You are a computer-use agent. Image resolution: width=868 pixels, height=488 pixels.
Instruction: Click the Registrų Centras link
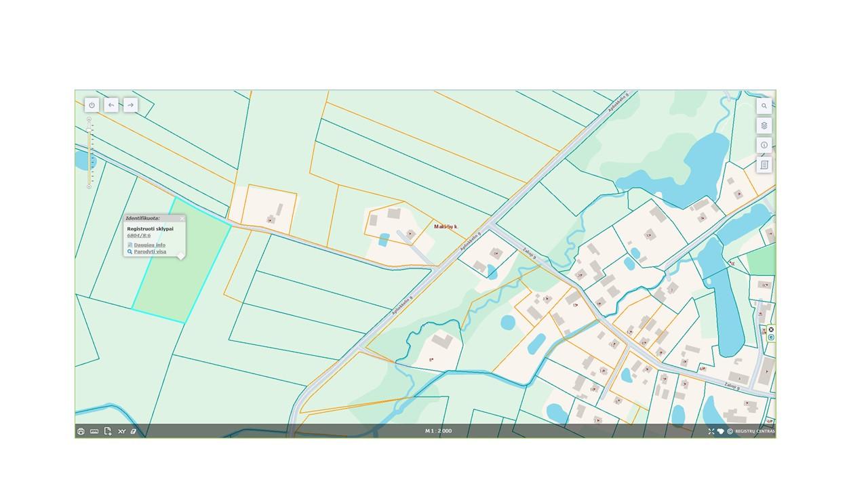pos(755,431)
